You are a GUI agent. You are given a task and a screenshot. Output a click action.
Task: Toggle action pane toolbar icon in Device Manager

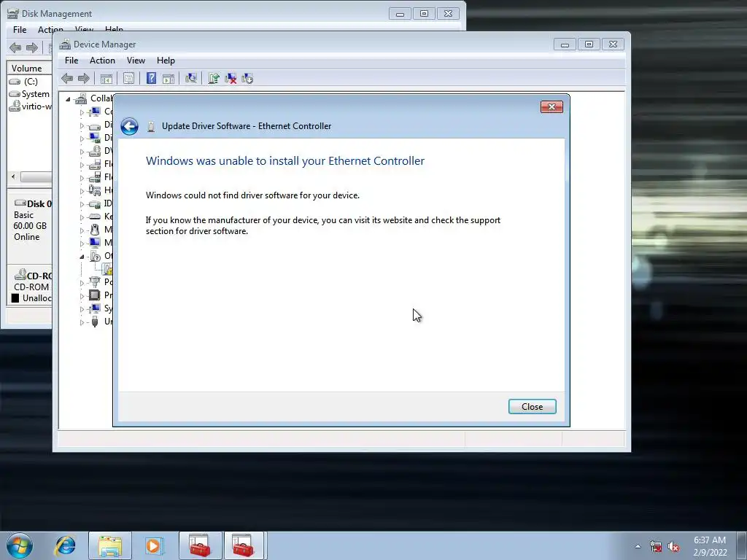click(169, 79)
